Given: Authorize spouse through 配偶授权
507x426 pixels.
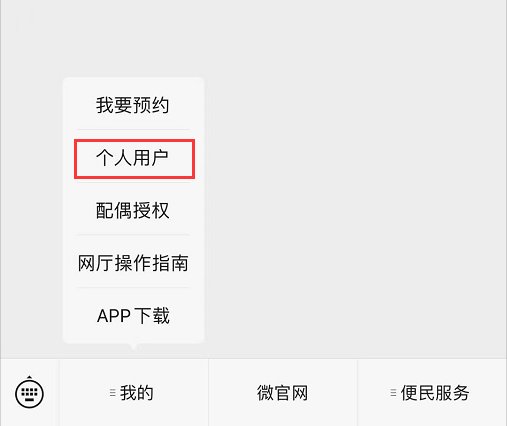Looking at the screenshot, I should pos(133,210).
